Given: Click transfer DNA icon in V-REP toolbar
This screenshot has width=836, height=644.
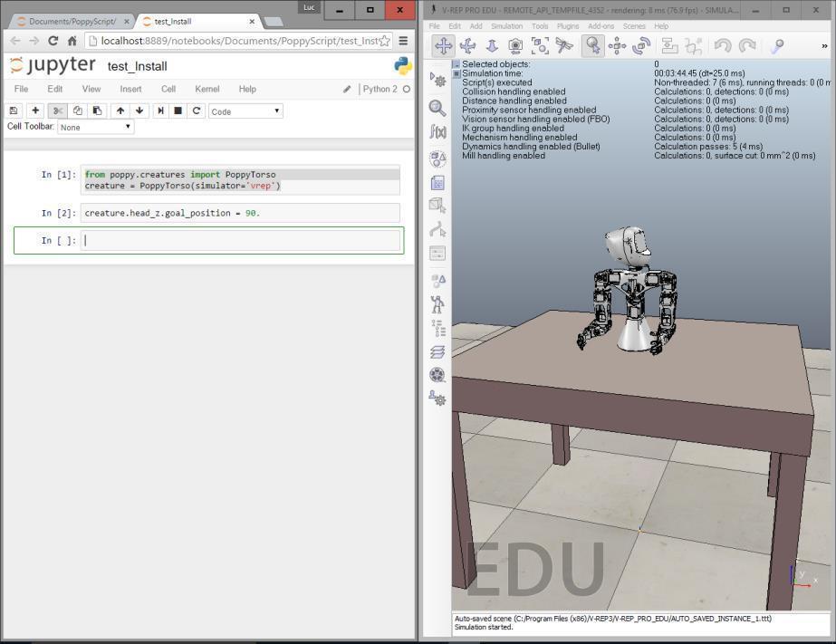Looking at the screenshot, I should click(693, 46).
